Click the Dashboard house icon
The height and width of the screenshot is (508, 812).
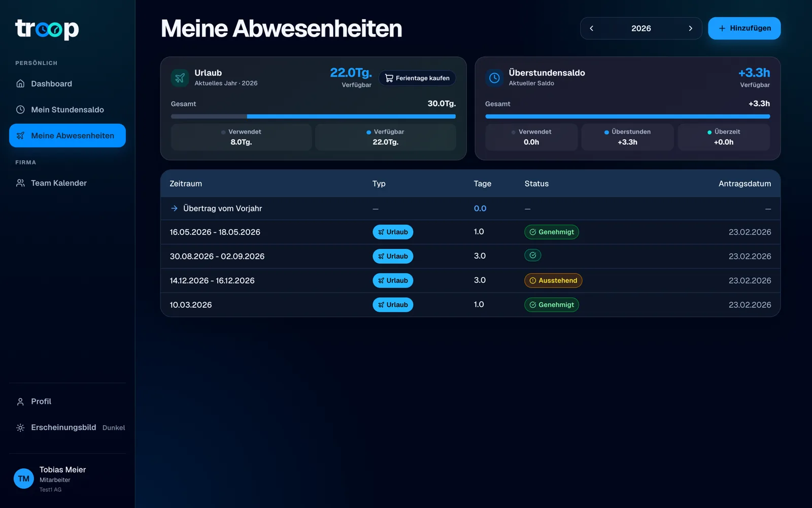point(20,83)
